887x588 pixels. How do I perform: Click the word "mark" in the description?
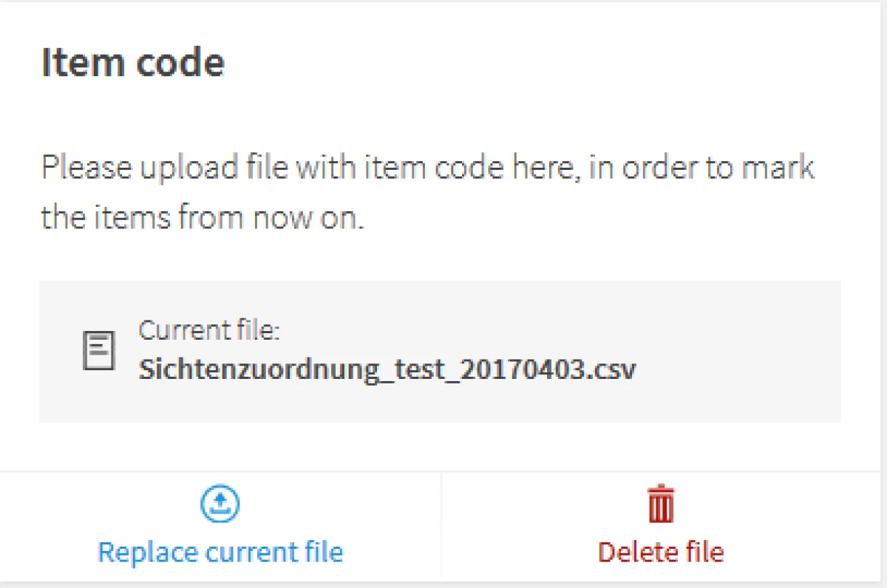point(778,168)
